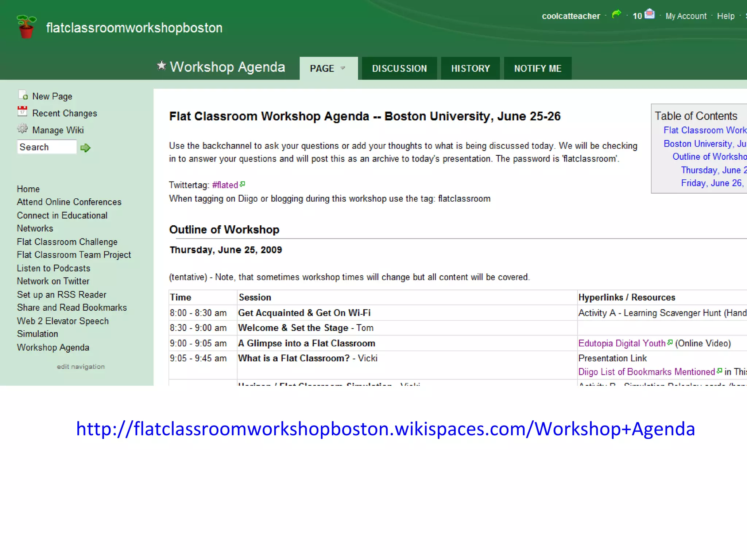Select the NOTIFY ME tab
The height and width of the screenshot is (560, 747).
point(537,69)
